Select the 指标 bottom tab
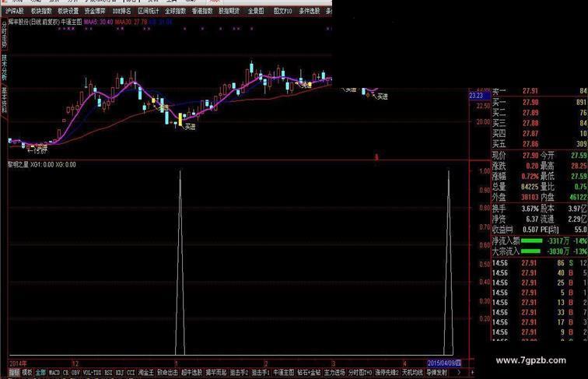 (x=14, y=373)
